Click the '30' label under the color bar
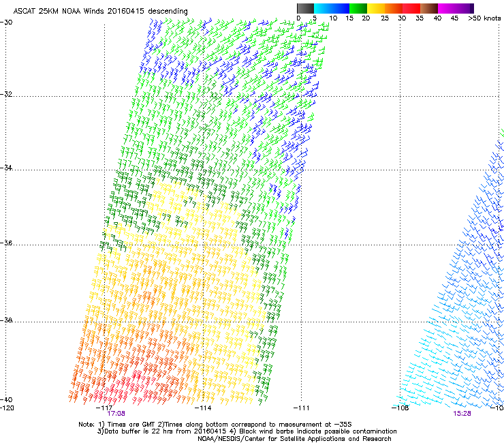 tap(402, 18)
